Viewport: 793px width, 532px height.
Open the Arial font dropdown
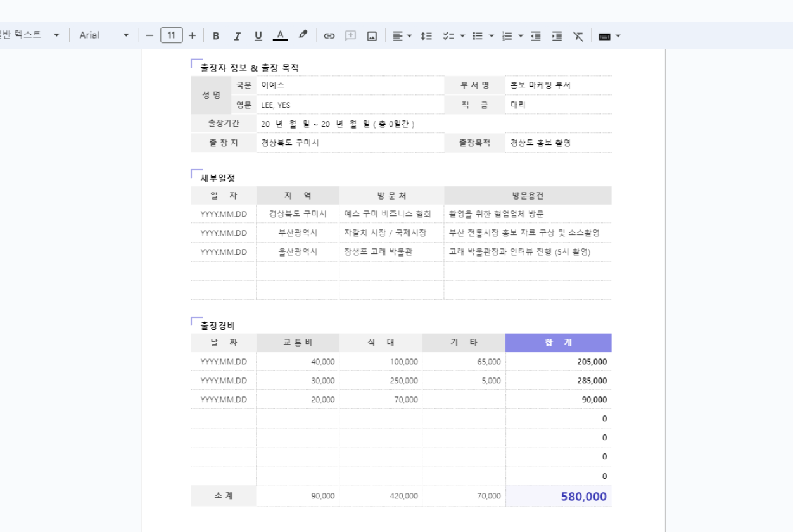point(104,35)
